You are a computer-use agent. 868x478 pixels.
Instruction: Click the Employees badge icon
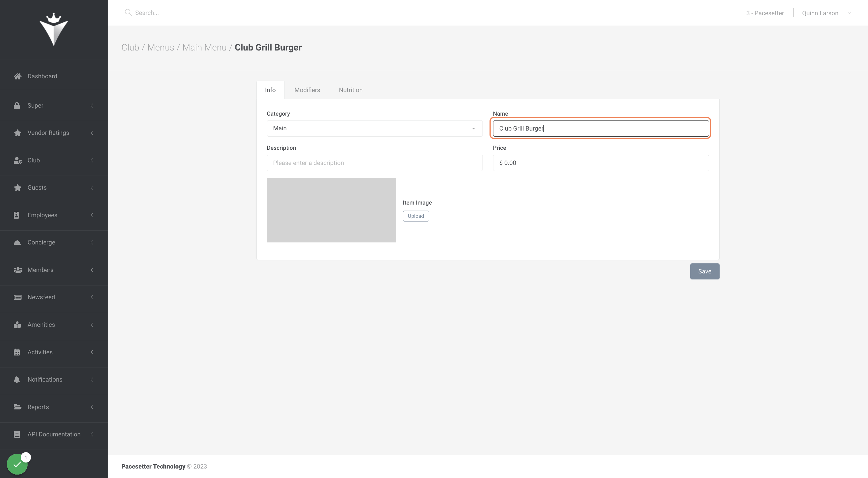pyautogui.click(x=16, y=215)
